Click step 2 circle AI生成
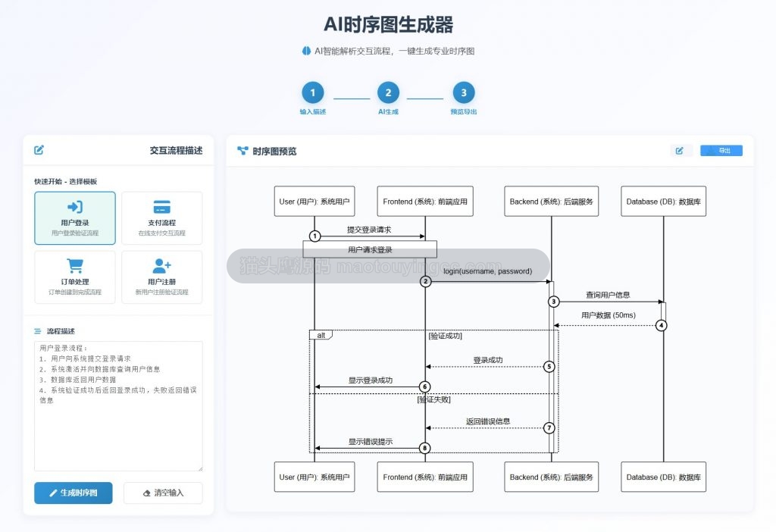Viewport: 776px width, 532px height. pyautogui.click(x=388, y=92)
